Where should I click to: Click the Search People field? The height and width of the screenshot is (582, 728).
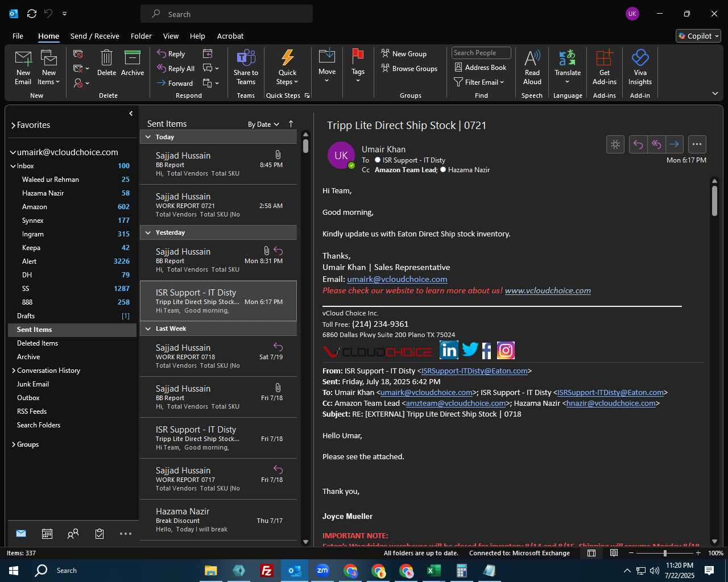(x=481, y=53)
